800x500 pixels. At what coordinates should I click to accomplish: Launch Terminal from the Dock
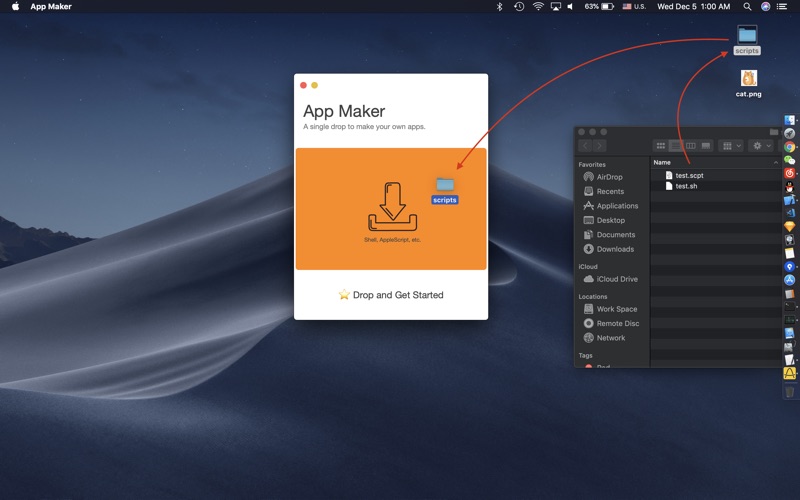(789, 306)
